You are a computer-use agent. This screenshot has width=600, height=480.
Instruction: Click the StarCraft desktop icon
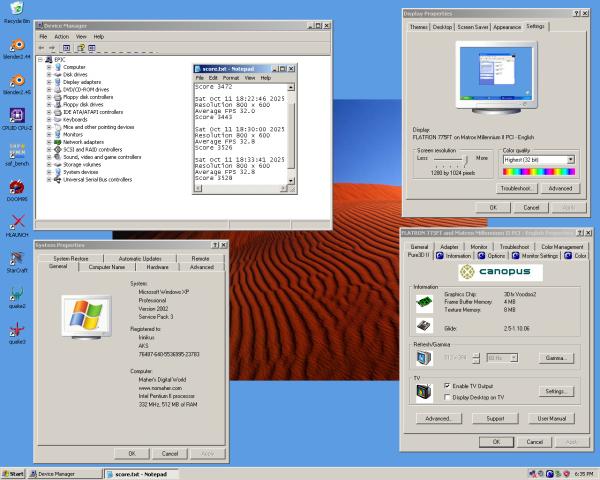click(16, 259)
